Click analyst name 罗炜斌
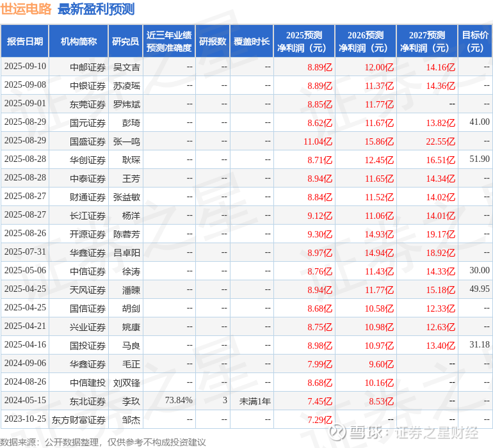This screenshot has height=448, width=493. click(126, 104)
